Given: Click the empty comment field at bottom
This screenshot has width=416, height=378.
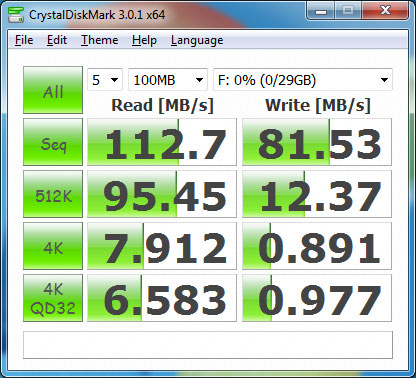Looking at the screenshot, I should [208, 345].
